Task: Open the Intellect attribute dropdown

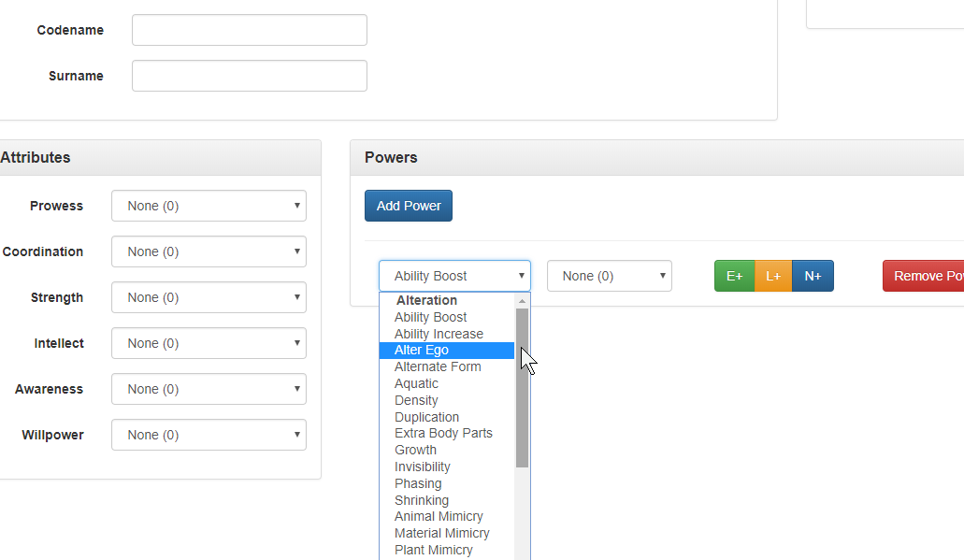Action: click(209, 343)
